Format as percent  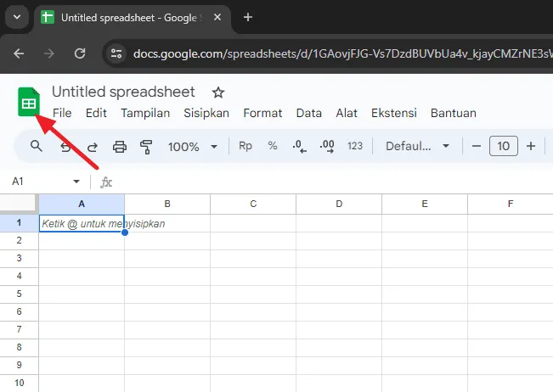273,146
